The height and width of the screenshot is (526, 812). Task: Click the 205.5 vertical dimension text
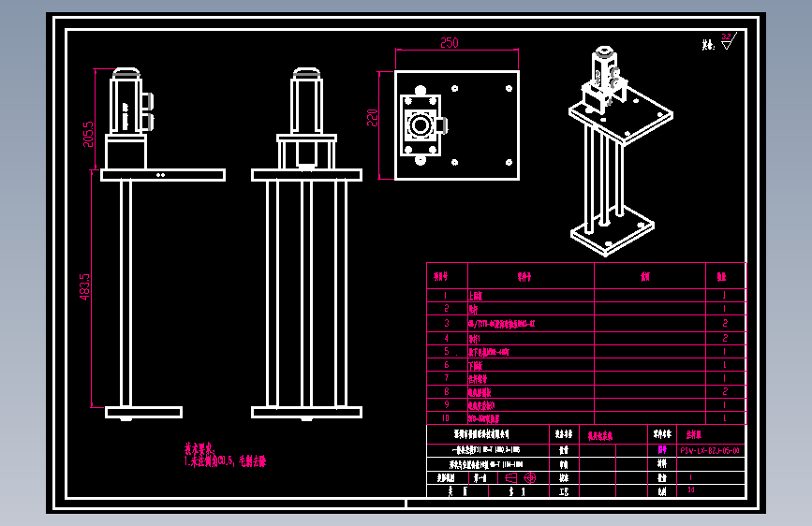(89, 134)
